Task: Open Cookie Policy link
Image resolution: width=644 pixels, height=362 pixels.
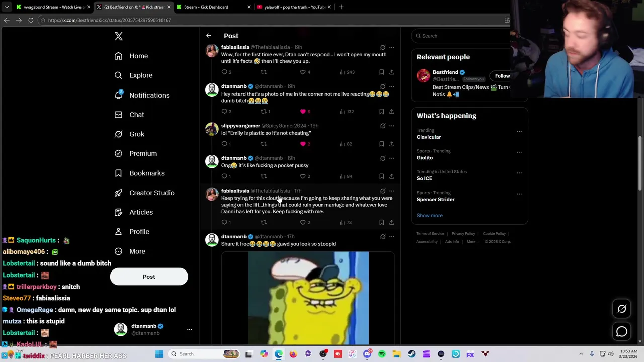Action: (x=494, y=234)
